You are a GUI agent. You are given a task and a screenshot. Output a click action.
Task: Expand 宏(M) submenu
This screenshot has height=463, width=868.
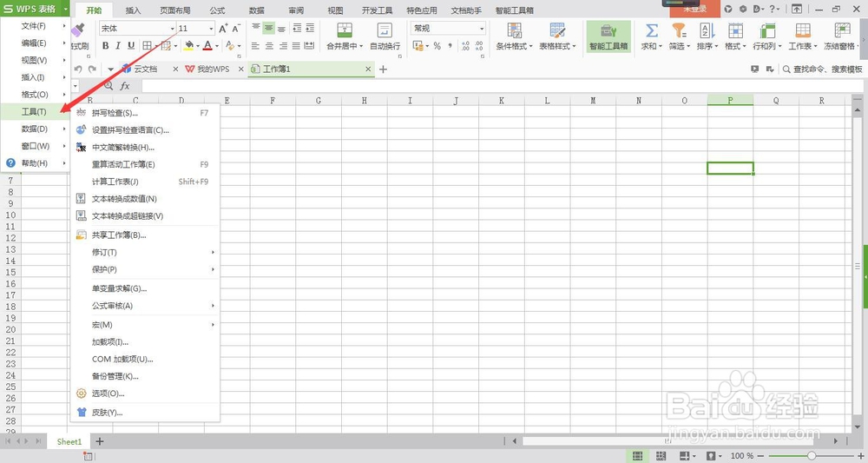coord(145,325)
